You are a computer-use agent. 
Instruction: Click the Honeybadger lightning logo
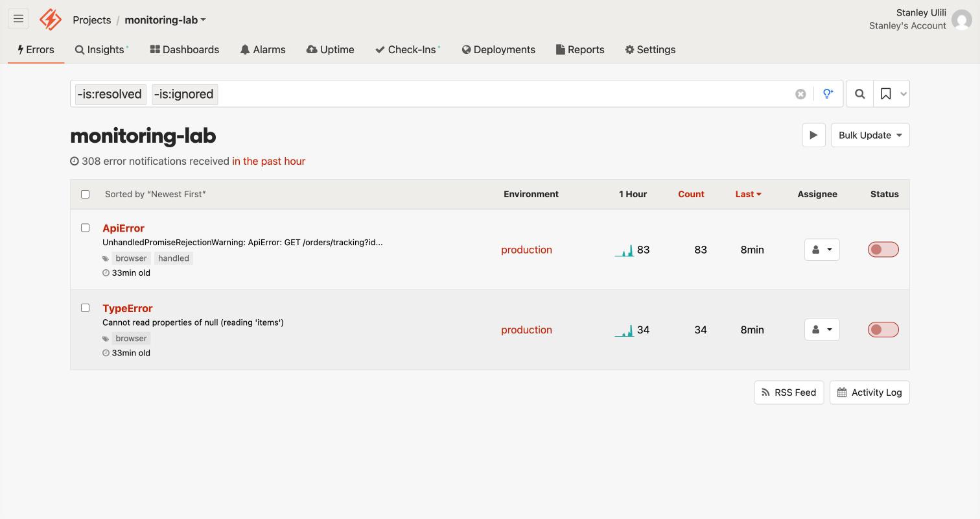pyautogui.click(x=51, y=19)
